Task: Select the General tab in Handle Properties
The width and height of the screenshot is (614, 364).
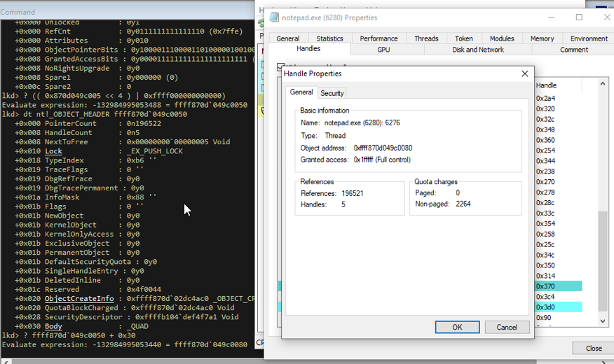Action: [x=301, y=92]
